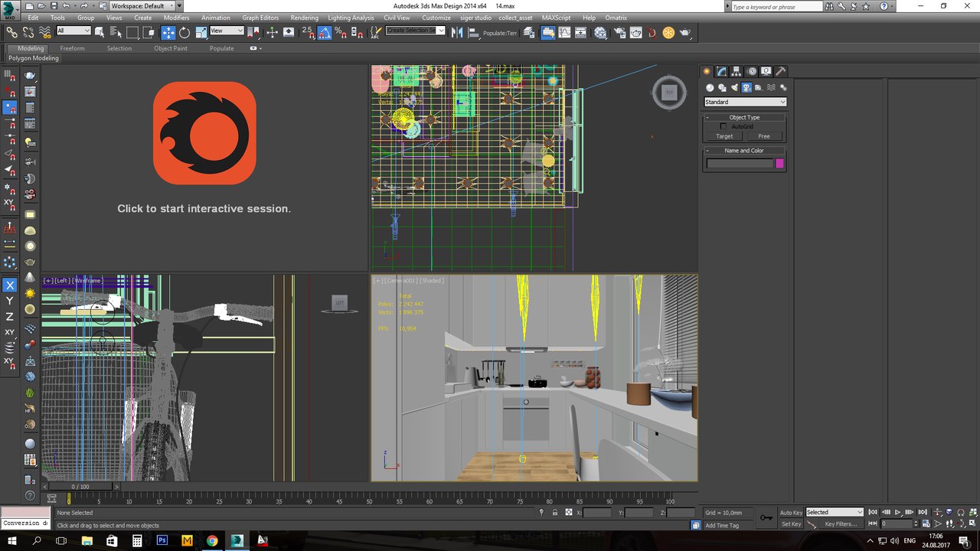Click the magenta object color swatch
Screen dimensions: 980x551
pyautogui.click(x=780, y=163)
